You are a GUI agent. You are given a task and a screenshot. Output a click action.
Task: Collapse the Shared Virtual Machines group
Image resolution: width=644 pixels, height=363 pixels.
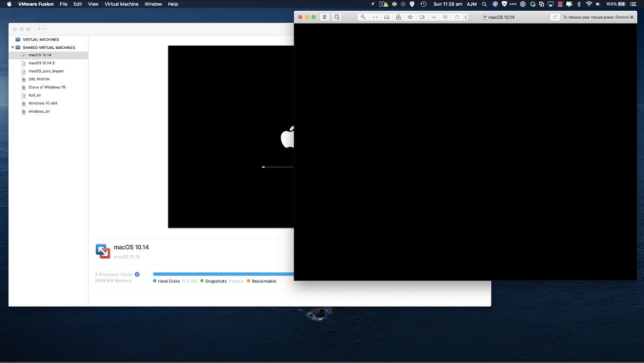point(12,48)
